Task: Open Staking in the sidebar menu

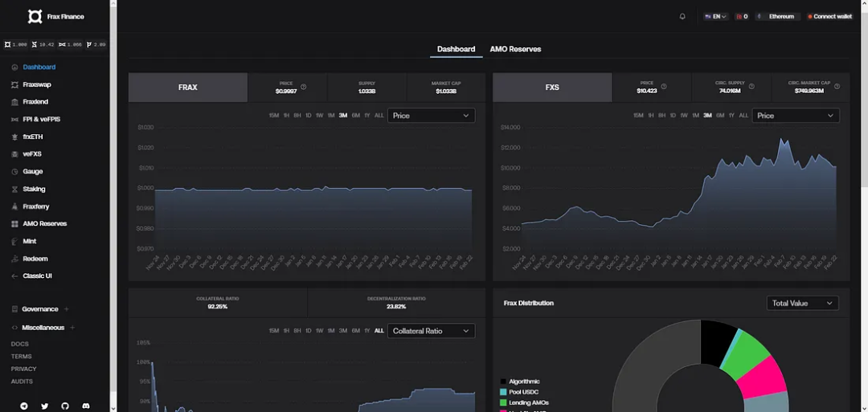Action: coord(35,189)
